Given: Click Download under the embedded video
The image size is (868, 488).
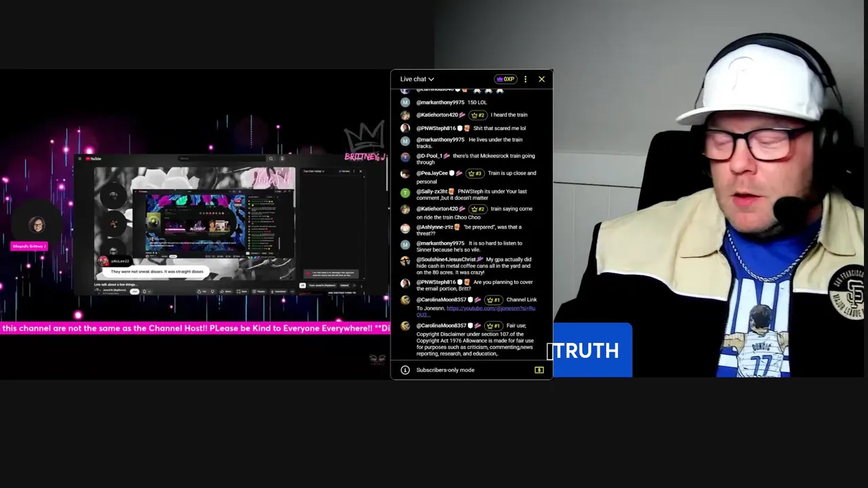Looking at the screenshot, I should (x=279, y=291).
